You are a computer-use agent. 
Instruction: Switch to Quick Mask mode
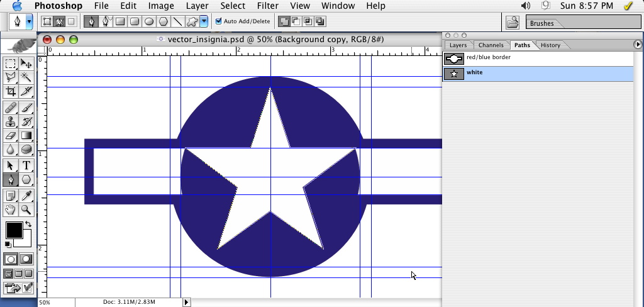point(26,259)
